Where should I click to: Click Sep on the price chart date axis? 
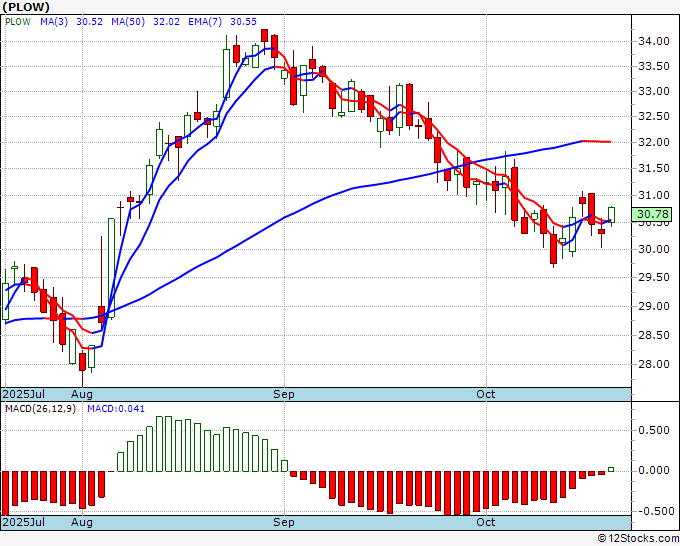[284, 394]
